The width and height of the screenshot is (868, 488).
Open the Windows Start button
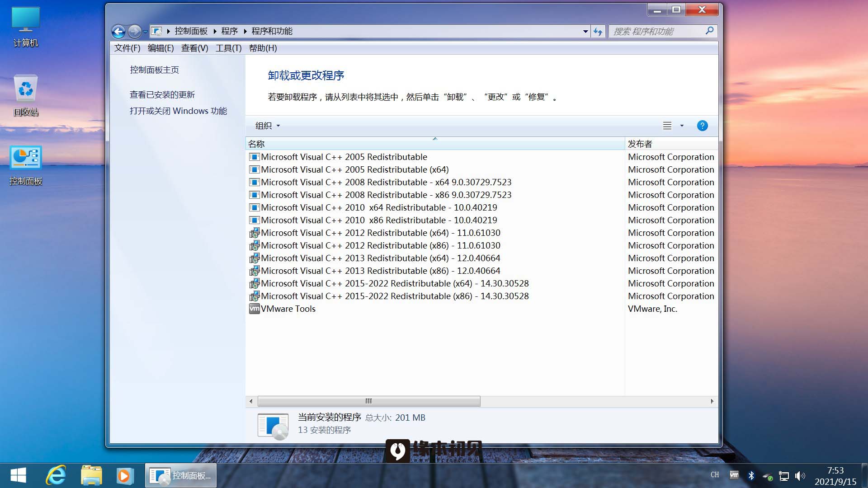[18, 475]
